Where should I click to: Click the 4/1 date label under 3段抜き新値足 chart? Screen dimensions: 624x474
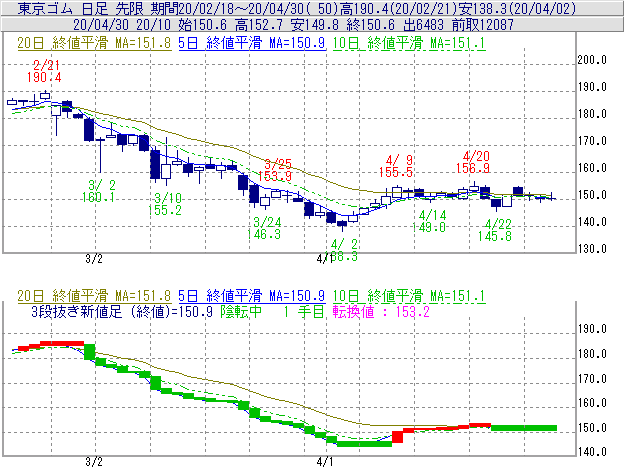325,462
